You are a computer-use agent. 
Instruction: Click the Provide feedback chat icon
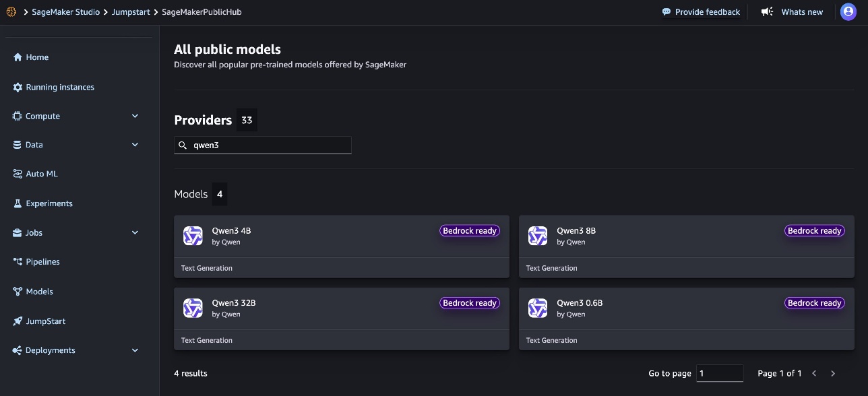666,12
